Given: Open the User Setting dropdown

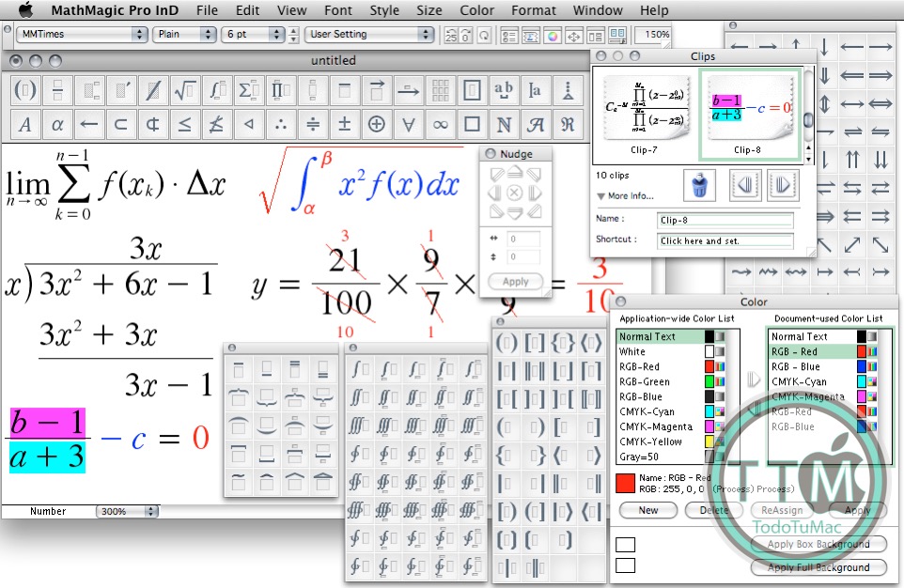Looking at the screenshot, I should tap(369, 34).
